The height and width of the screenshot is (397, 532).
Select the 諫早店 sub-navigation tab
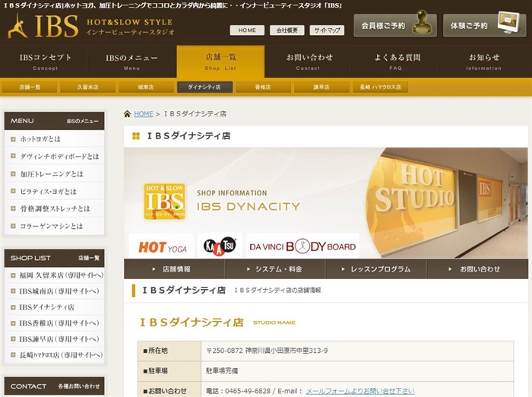click(321, 87)
